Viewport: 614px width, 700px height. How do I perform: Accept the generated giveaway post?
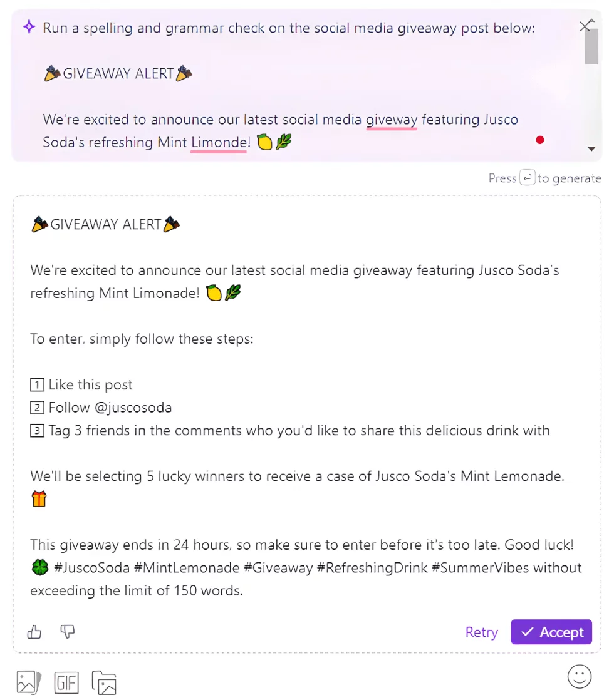coord(551,632)
